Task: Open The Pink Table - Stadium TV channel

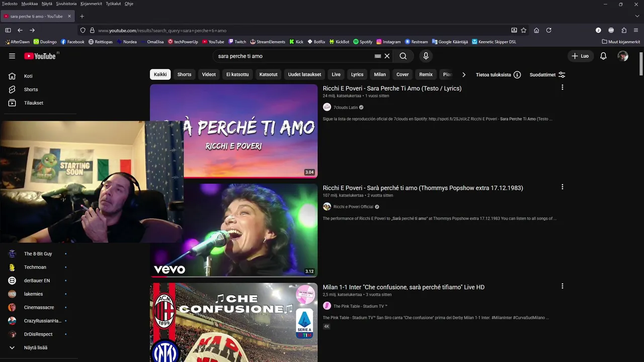Action: [x=360, y=306]
